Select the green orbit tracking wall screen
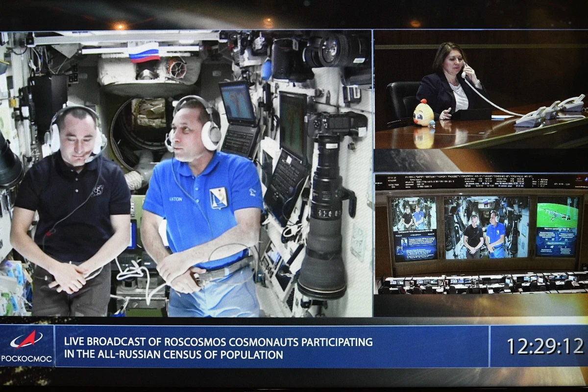 click(x=557, y=225)
